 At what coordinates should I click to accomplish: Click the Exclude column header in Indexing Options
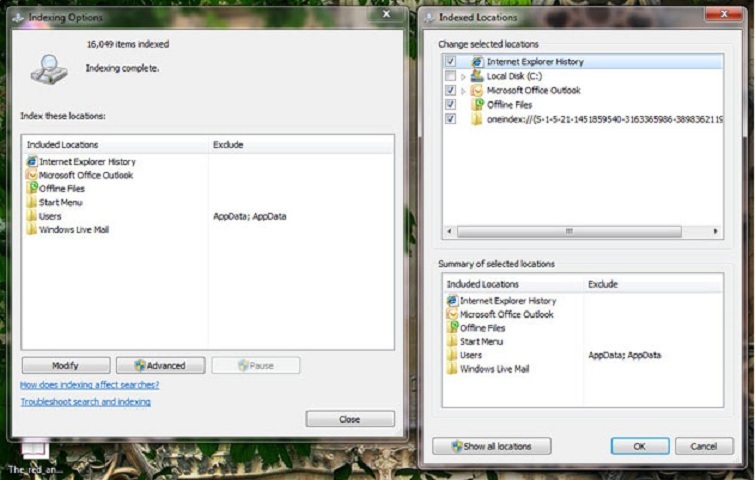click(228, 145)
